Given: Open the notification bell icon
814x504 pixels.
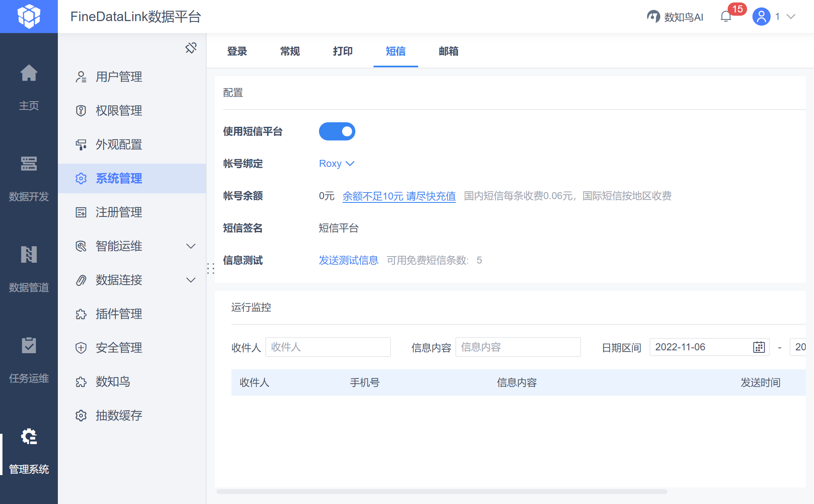Looking at the screenshot, I should click(x=726, y=17).
